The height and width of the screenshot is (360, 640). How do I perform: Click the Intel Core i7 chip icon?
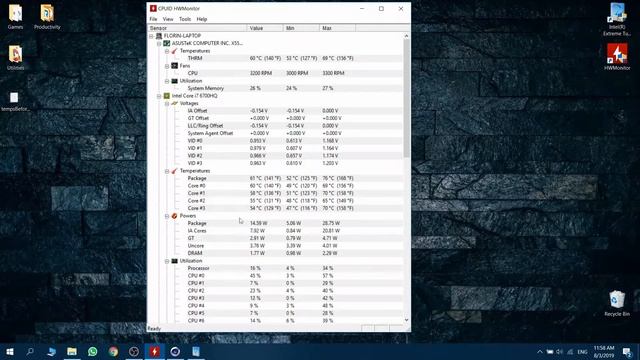(x=167, y=96)
